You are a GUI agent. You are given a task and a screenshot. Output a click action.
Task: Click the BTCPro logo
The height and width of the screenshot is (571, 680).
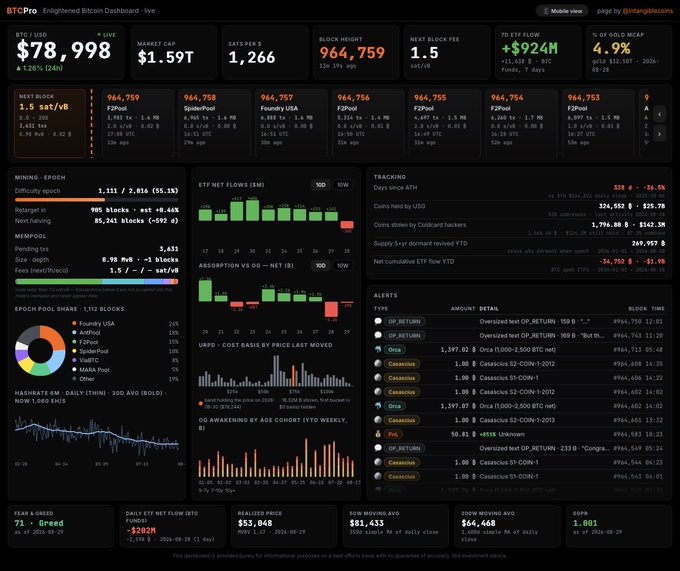tap(22, 11)
